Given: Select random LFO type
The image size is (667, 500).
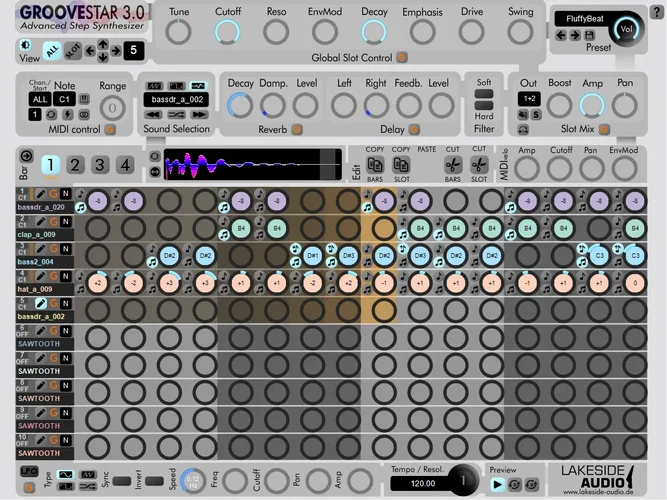Looking at the screenshot, I should [88, 486].
